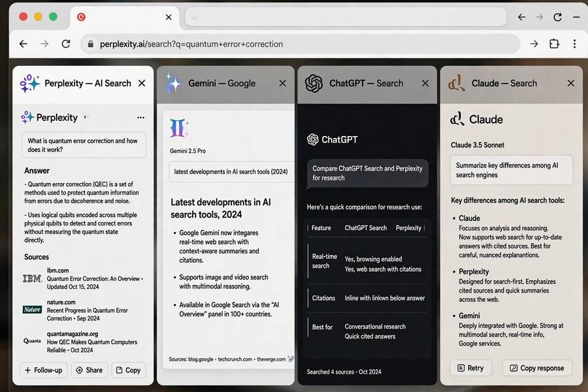Close the Claude — Search panel
The height and width of the screenshot is (392, 588).
point(571,83)
